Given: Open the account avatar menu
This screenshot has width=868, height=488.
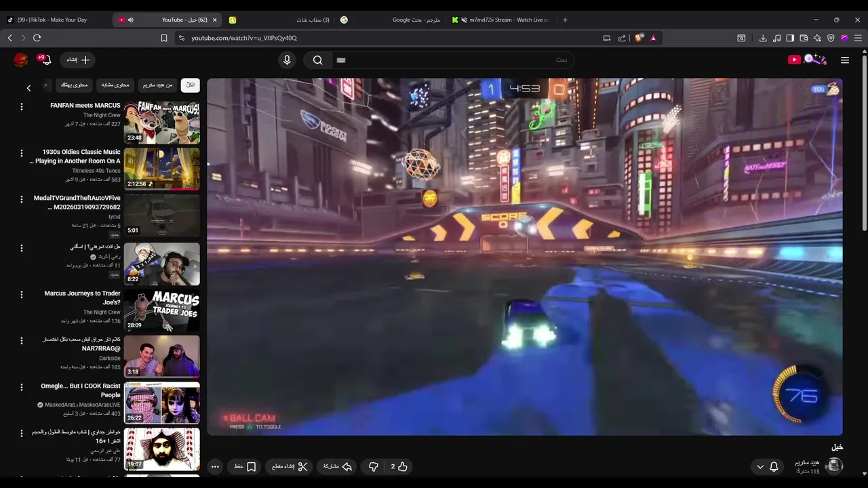Looking at the screenshot, I should coord(21,60).
